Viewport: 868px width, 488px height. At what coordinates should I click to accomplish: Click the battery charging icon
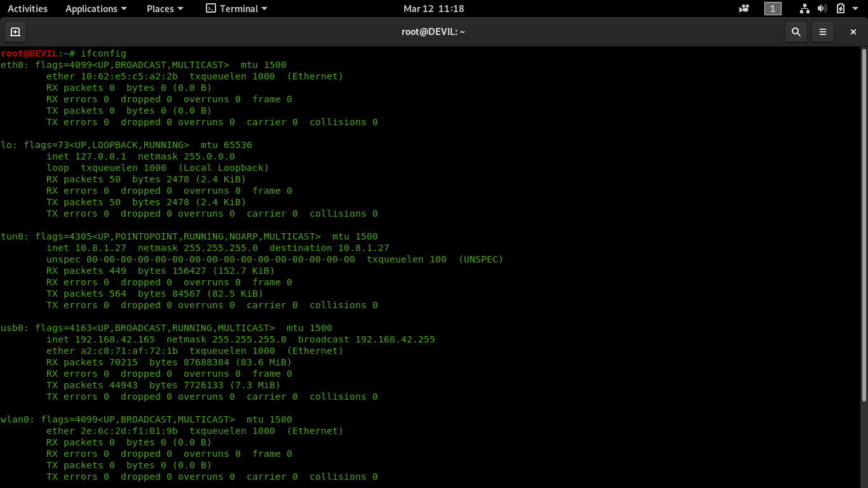[x=840, y=9]
